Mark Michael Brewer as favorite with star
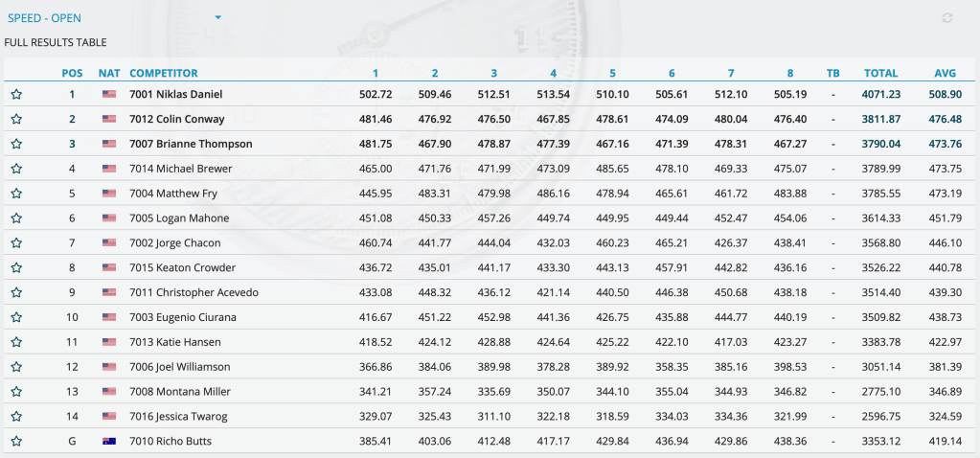Screen dimensions: 980x458 16,170
